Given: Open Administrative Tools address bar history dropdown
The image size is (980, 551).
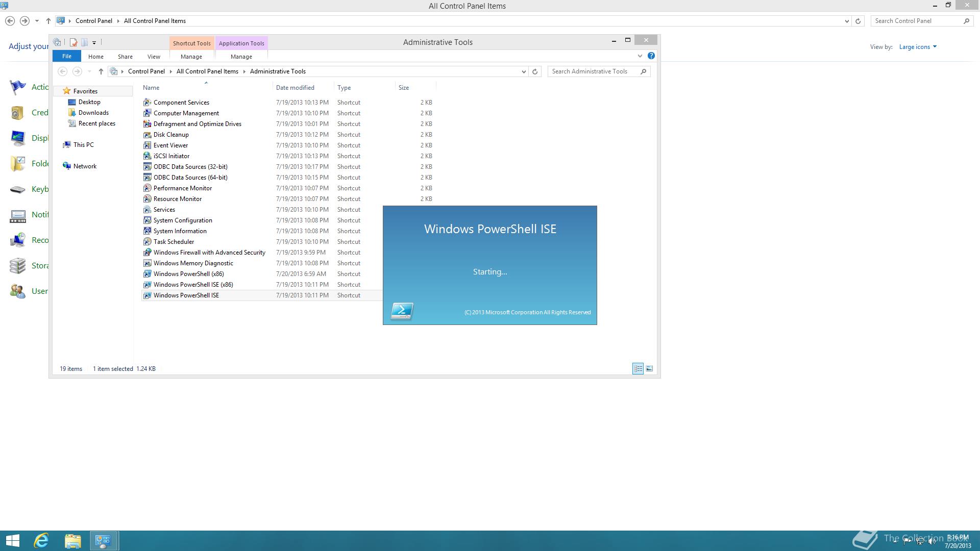Looking at the screenshot, I should point(524,72).
